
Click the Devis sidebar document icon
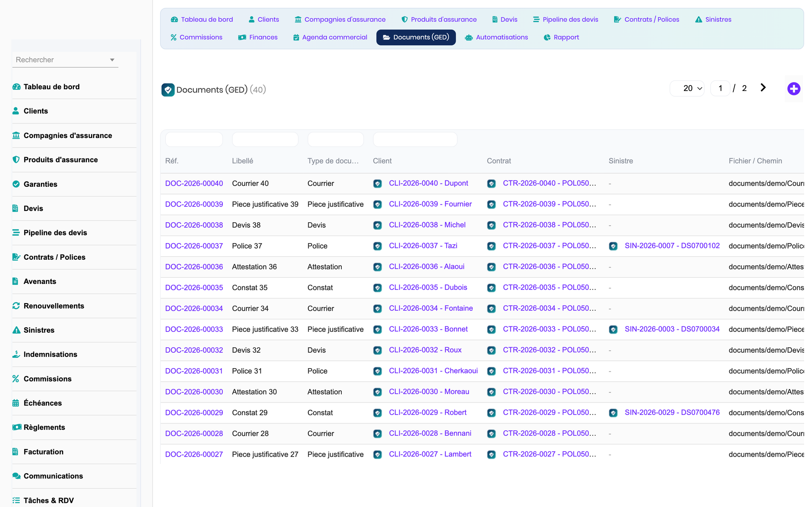click(x=15, y=208)
